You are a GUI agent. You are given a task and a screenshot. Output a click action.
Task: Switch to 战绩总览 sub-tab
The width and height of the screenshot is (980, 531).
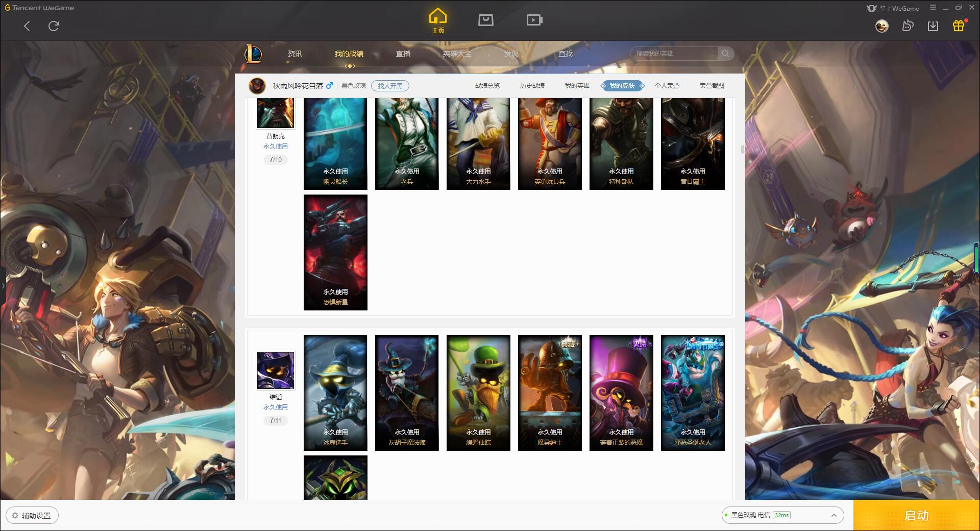point(487,86)
